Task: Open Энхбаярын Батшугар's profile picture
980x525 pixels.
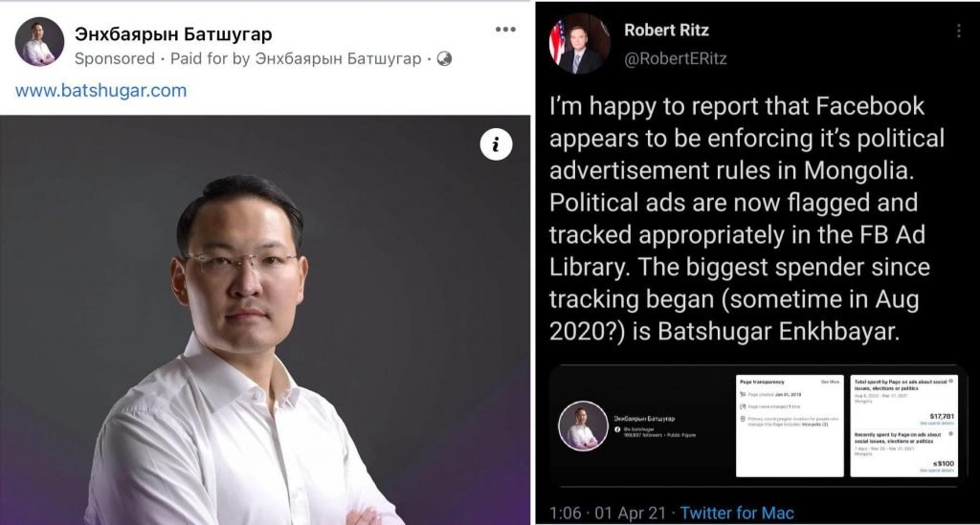Action: 39,42
